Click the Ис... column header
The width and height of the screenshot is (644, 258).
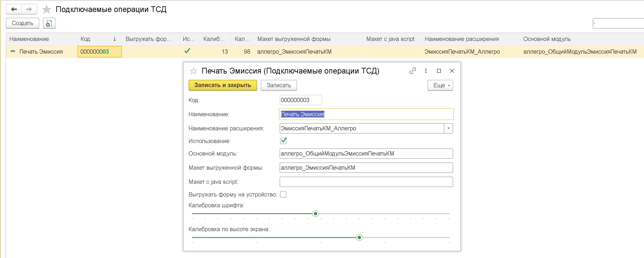tap(189, 39)
